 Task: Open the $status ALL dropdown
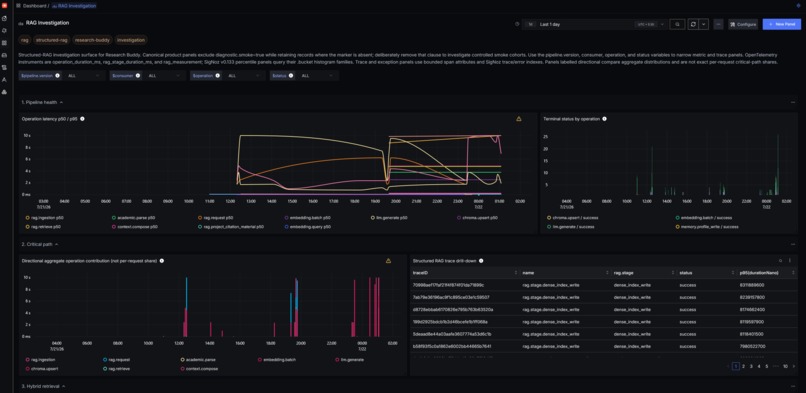tap(318, 76)
